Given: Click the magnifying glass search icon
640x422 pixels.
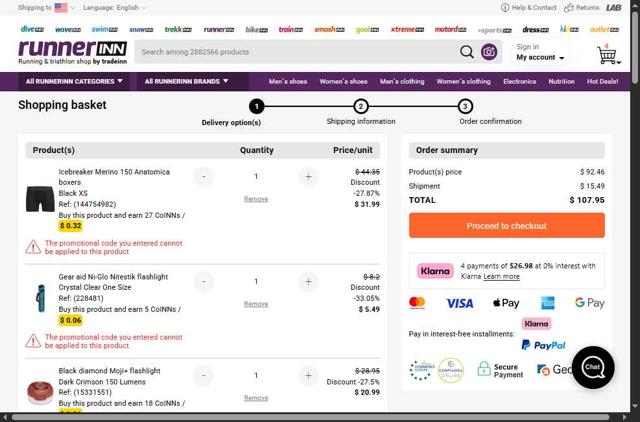Looking at the screenshot, I should click(x=467, y=52).
